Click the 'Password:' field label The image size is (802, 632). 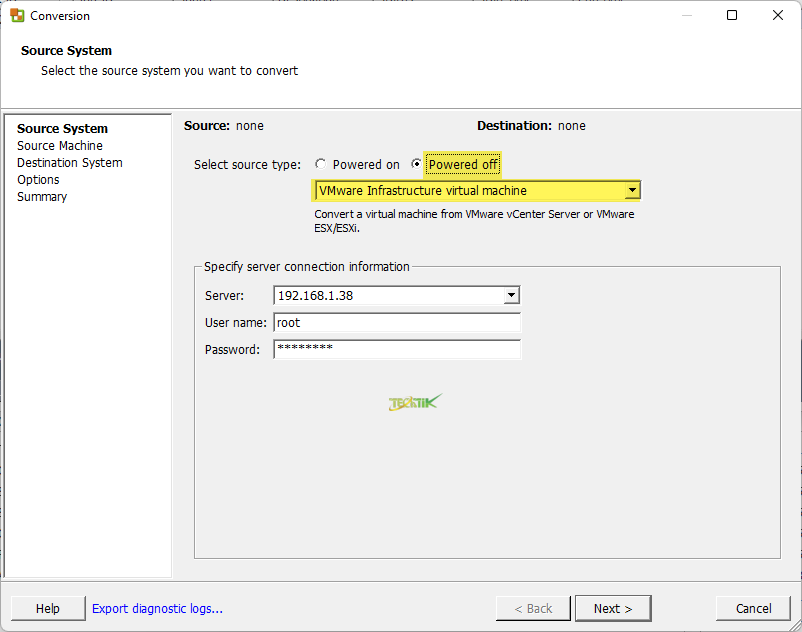(232, 350)
